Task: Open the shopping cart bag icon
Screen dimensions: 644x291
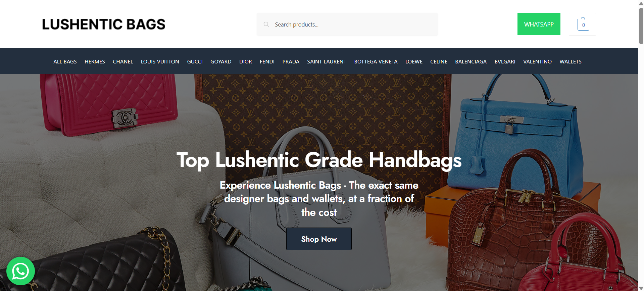Action: click(583, 24)
